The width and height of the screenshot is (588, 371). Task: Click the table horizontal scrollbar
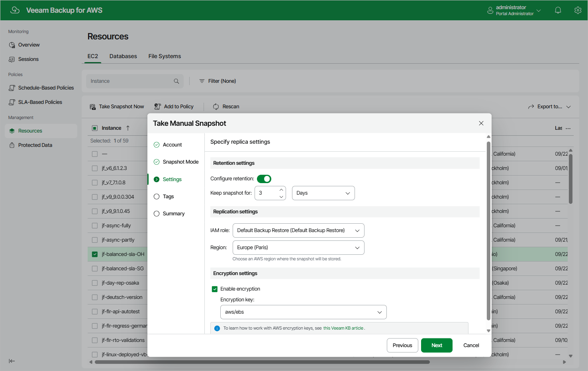coord(262,362)
